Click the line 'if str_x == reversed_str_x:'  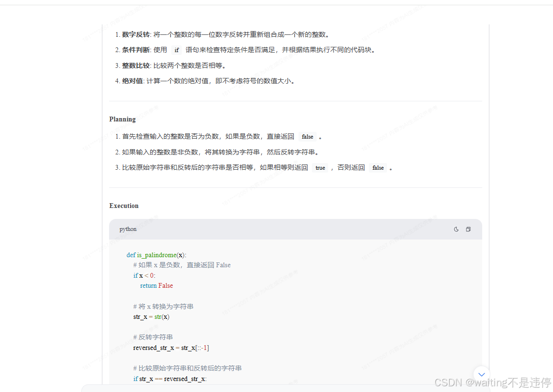pyautogui.click(x=170, y=379)
